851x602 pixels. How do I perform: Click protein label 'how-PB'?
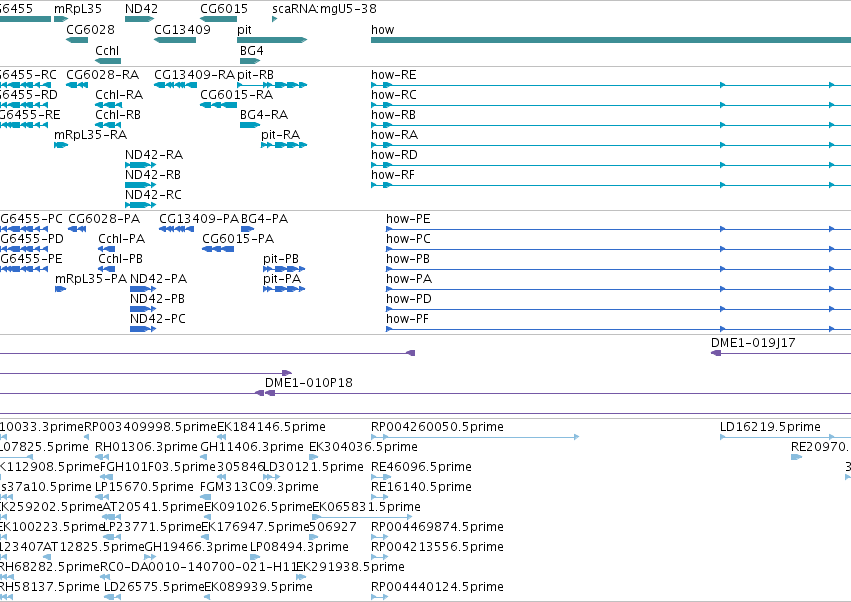coord(408,259)
